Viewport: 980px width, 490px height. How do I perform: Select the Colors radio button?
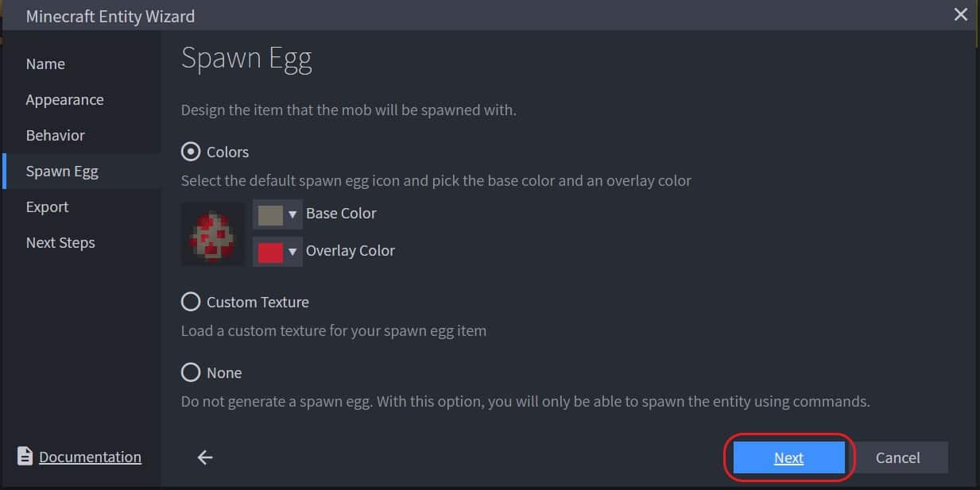(x=191, y=152)
